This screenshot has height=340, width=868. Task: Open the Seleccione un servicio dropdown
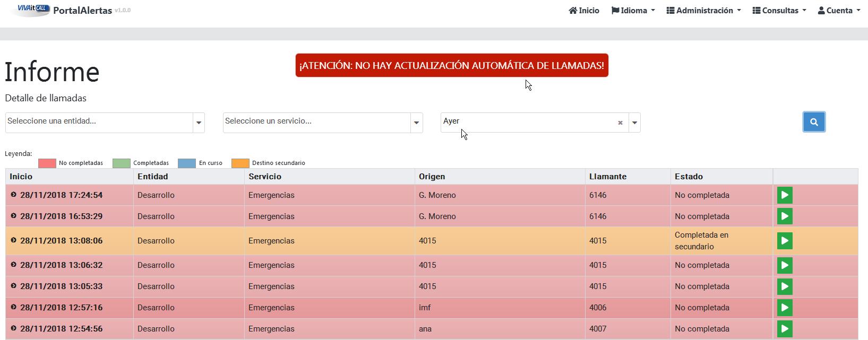pos(323,123)
